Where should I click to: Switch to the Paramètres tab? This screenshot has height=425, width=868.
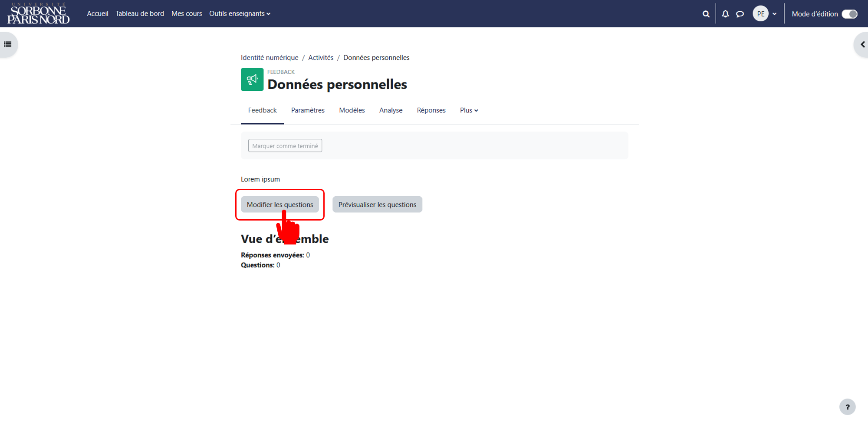coord(308,110)
